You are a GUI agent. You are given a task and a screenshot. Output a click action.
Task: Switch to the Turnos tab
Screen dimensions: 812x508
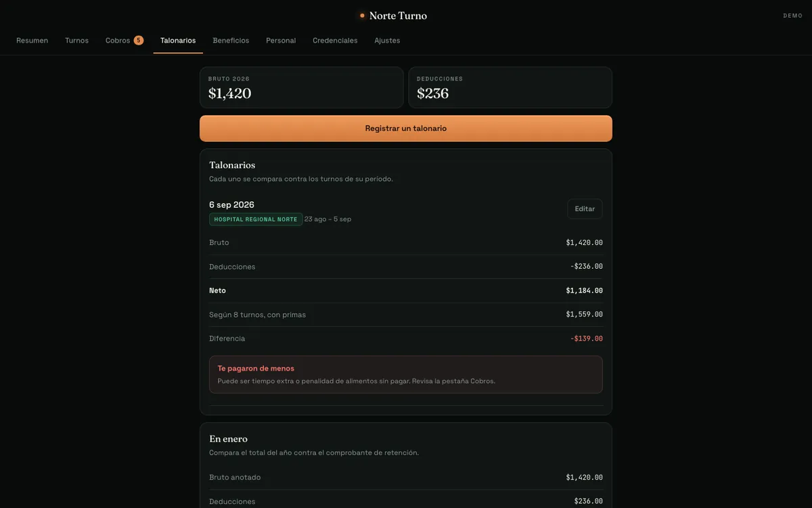click(x=76, y=41)
